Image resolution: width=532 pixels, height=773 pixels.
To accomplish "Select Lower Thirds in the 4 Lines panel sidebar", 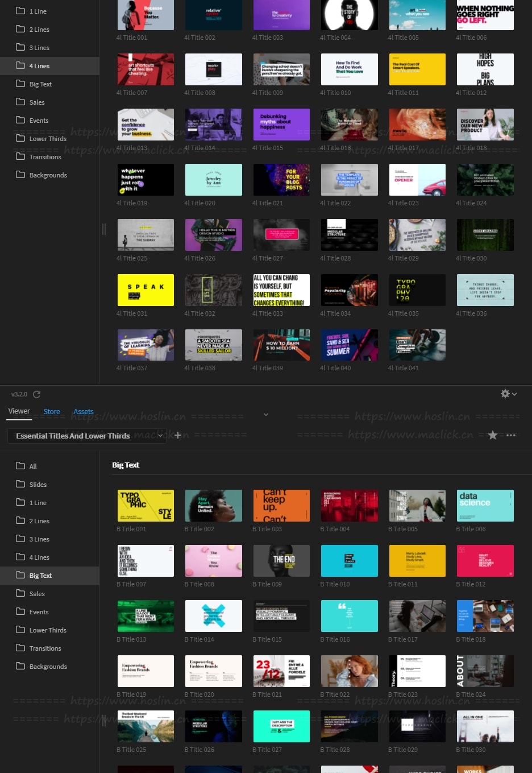I will [49, 138].
